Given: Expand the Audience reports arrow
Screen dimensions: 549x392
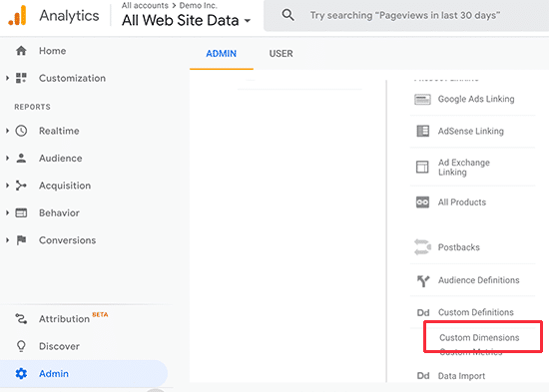Looking at the screenshot, I should tap(7, 159).
